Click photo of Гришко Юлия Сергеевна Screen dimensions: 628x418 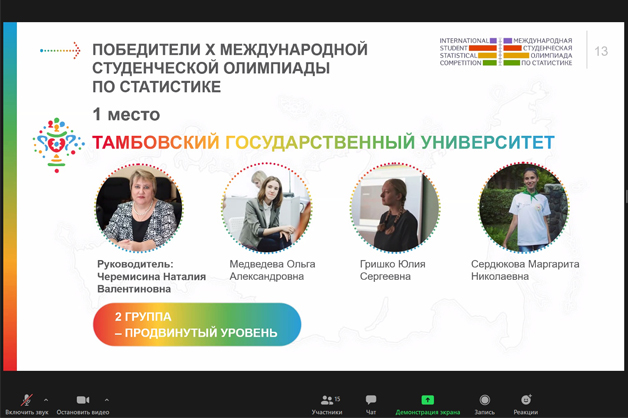[395, 208]
